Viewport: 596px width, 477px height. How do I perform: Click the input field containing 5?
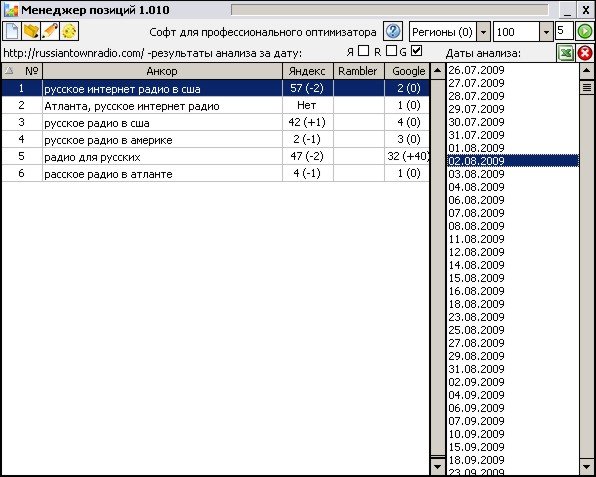(564, 31)
